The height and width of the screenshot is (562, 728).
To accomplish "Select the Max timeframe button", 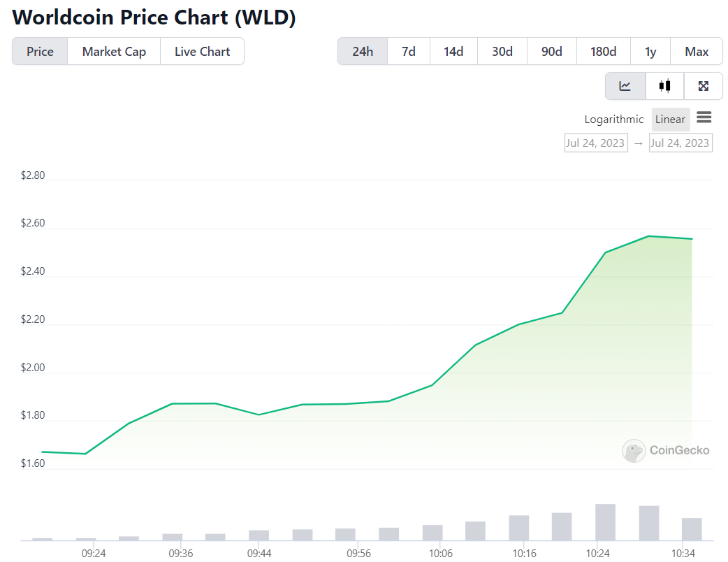I will (x=697, y=51).
